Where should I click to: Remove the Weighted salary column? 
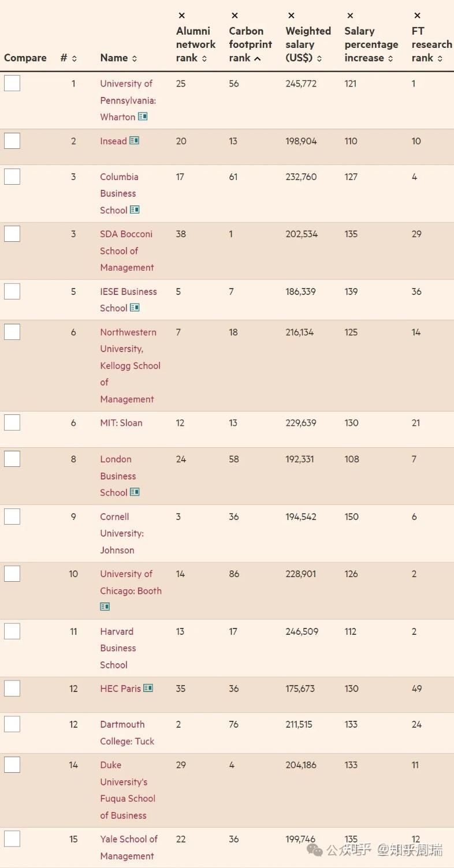pyautogui.click(x=291, y=16)
